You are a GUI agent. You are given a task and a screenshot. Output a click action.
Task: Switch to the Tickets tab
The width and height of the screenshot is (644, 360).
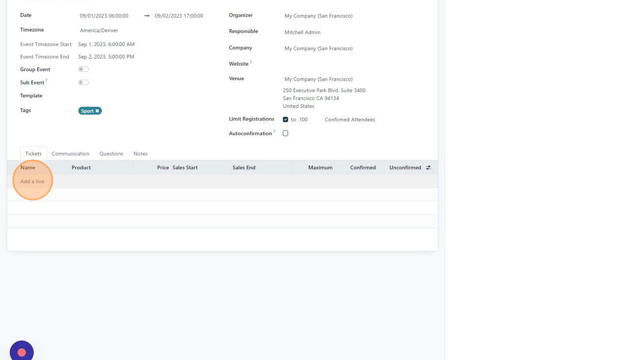[33, 154]
